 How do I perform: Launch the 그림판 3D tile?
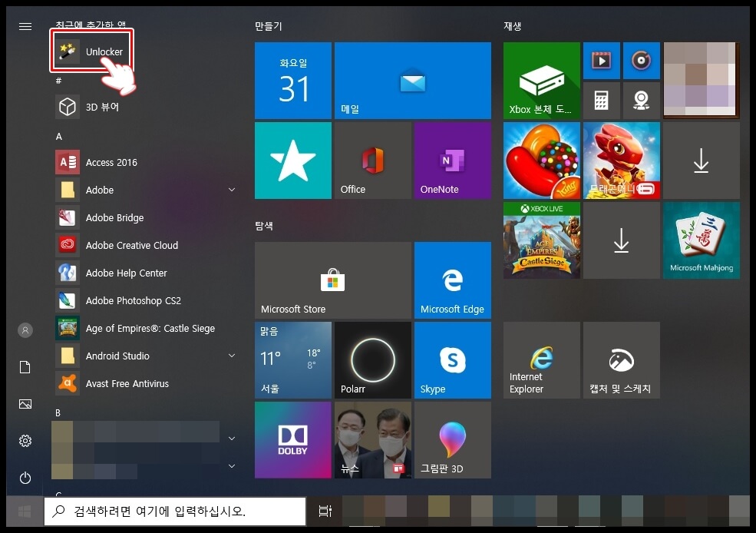tap(453, 440)
